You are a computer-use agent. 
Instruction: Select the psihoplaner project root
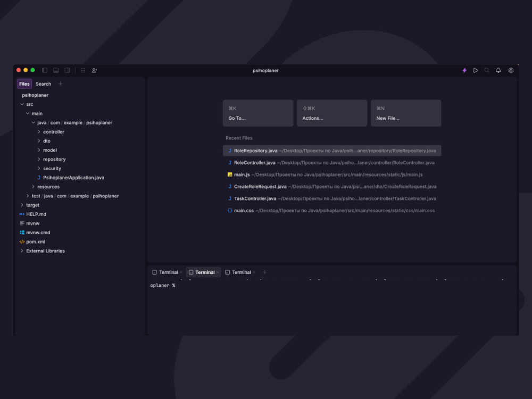35,95
